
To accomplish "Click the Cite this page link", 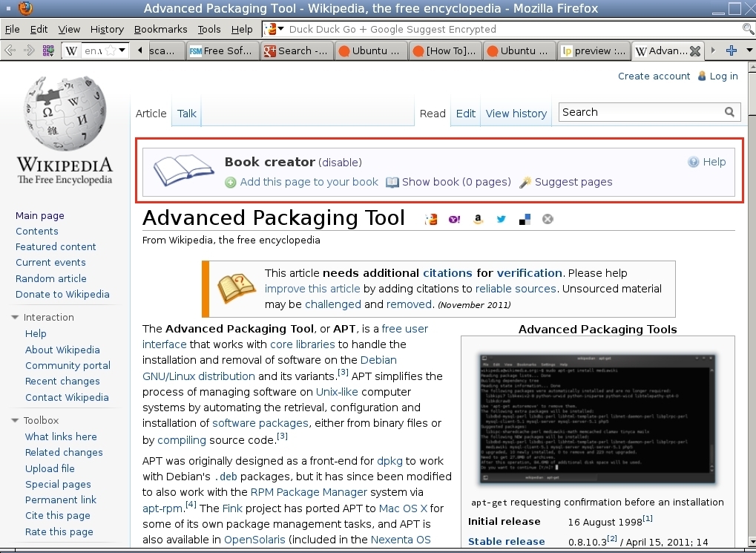I will [x=58, y=515].
